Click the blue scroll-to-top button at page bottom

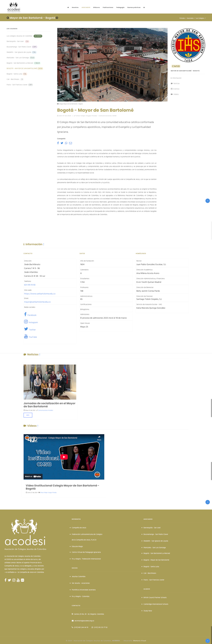click(x=208, y=640)
